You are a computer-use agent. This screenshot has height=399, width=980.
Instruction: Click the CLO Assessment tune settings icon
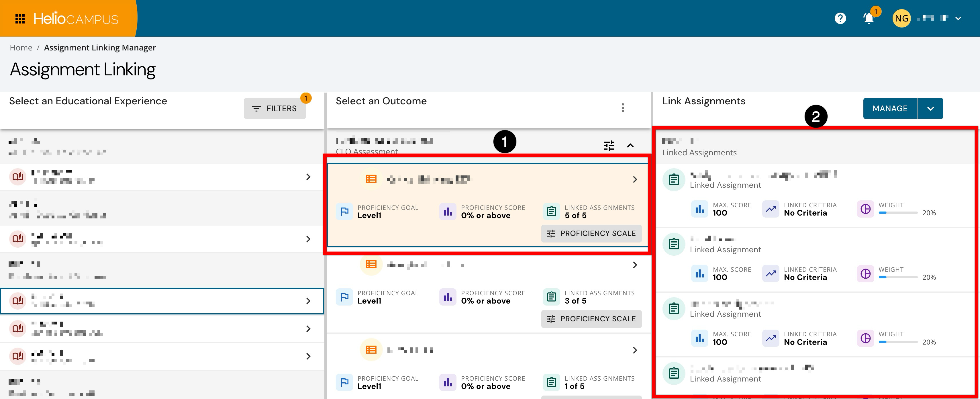point(609,145)
